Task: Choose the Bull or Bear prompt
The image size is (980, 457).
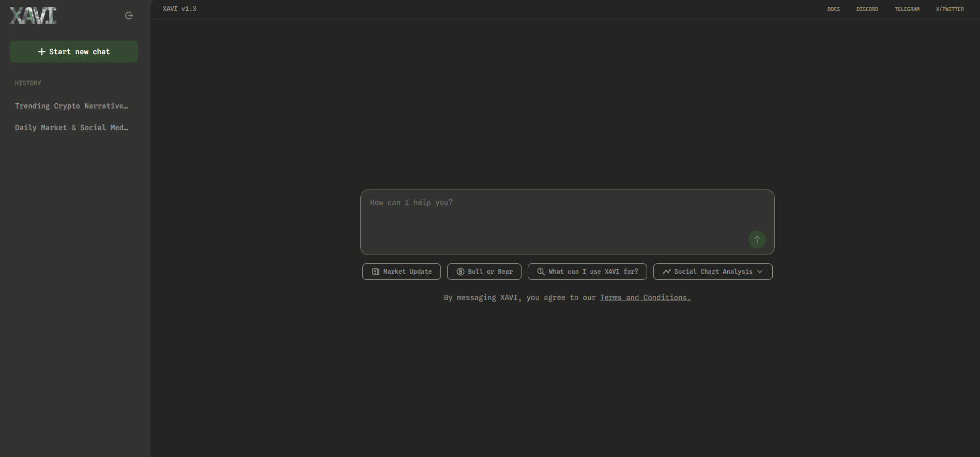Action: tap(484, 272)
